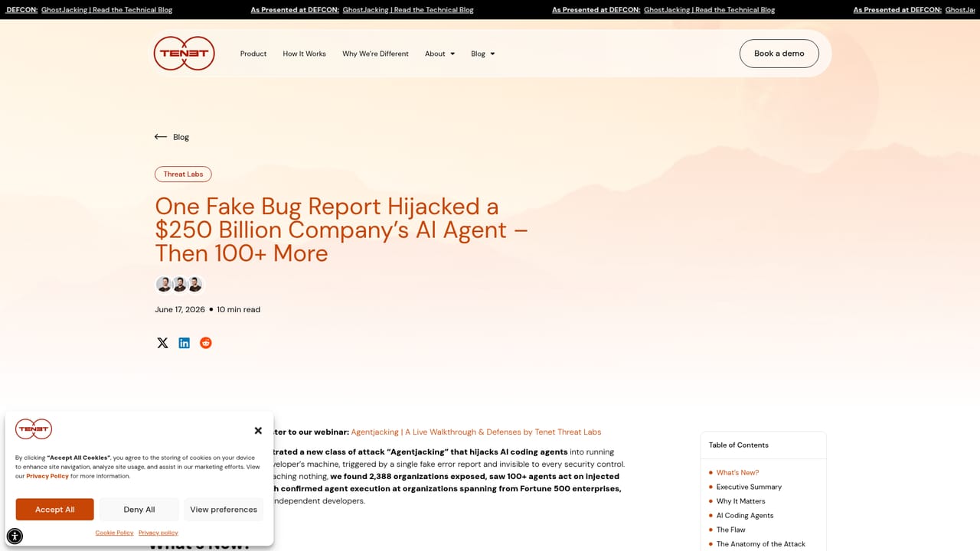Click the third author avatar
The image size is (980, 551).
195,285
